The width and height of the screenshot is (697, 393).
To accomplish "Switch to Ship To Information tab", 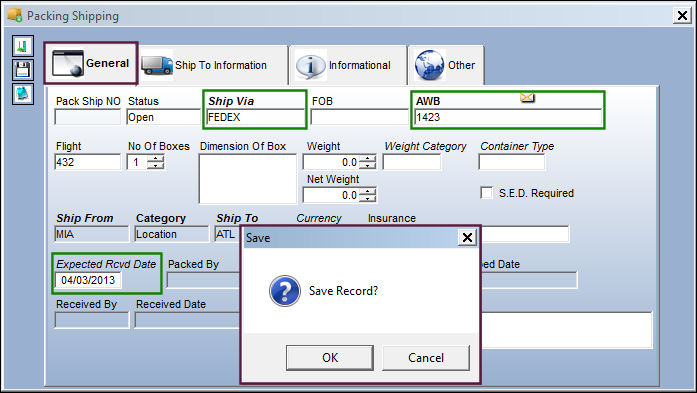I will tap(213, 65).
